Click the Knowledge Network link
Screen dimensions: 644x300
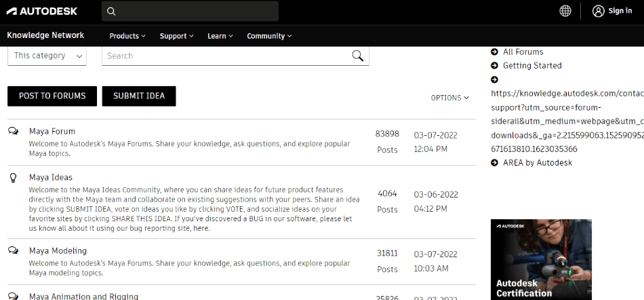(45, 35)
